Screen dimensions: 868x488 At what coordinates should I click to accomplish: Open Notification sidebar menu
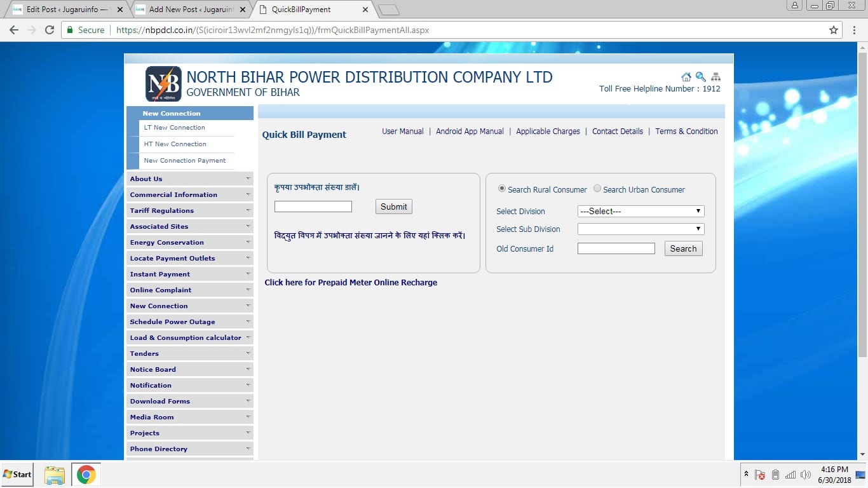189,385
